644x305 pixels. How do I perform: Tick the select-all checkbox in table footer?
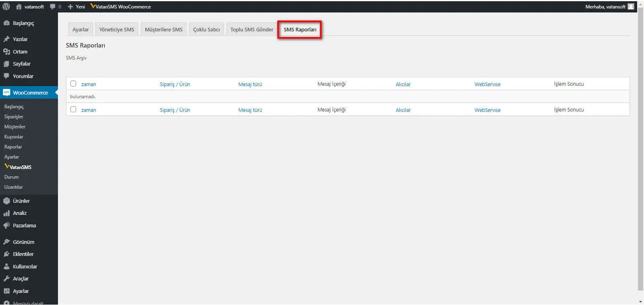click(x=73, y=109)
